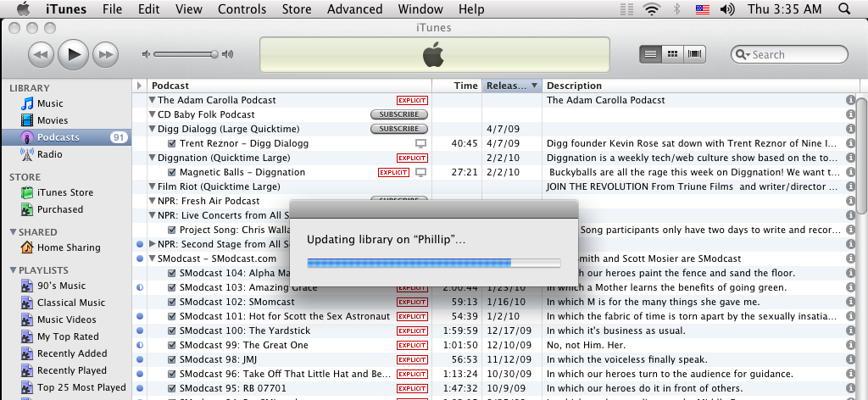
Task: Open the Advanced menu
Action: 355,8
